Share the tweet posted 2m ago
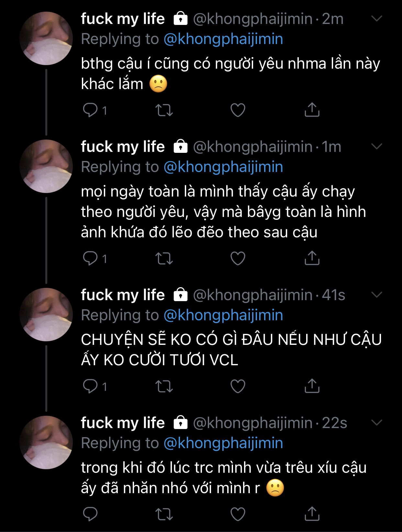This screenshot has width=402, height=532. (312, 110)
